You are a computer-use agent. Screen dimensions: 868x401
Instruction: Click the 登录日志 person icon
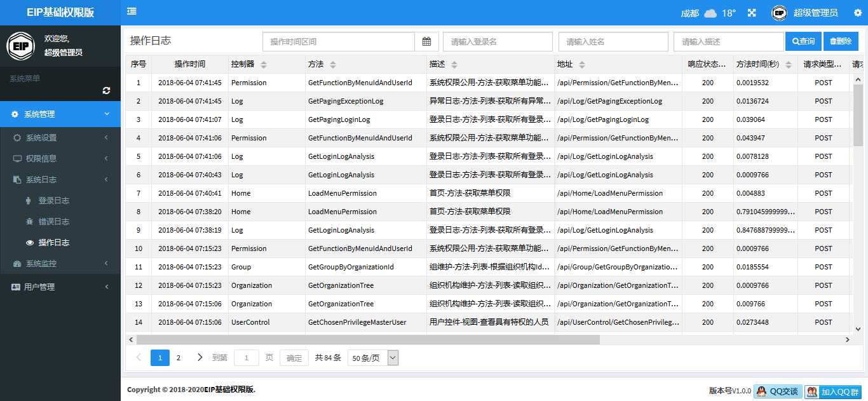point(29,201)
